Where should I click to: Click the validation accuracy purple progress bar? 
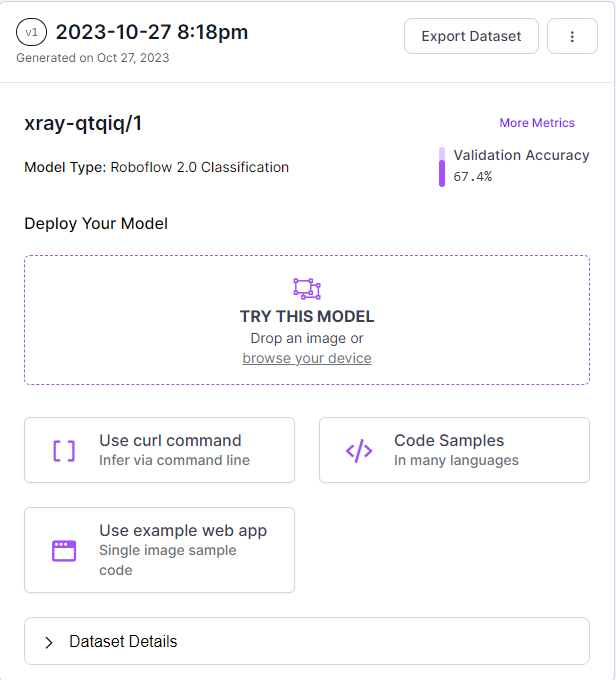point(442,167)
